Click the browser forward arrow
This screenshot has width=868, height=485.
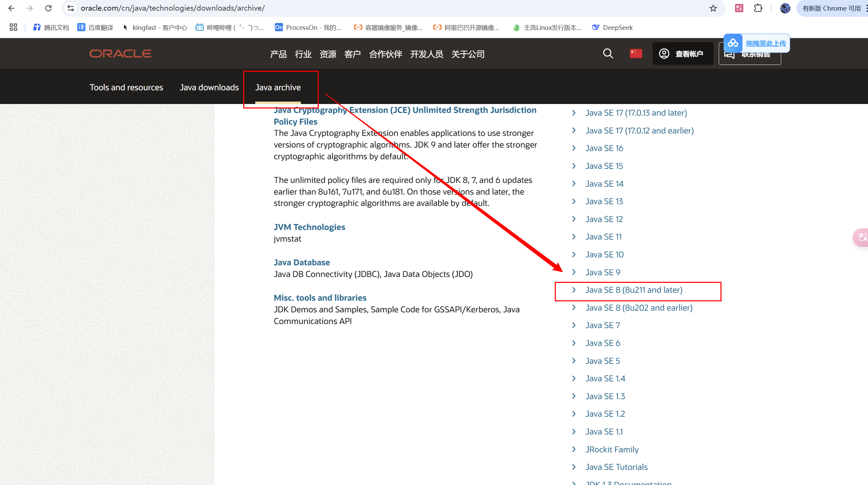click(30, 8)
